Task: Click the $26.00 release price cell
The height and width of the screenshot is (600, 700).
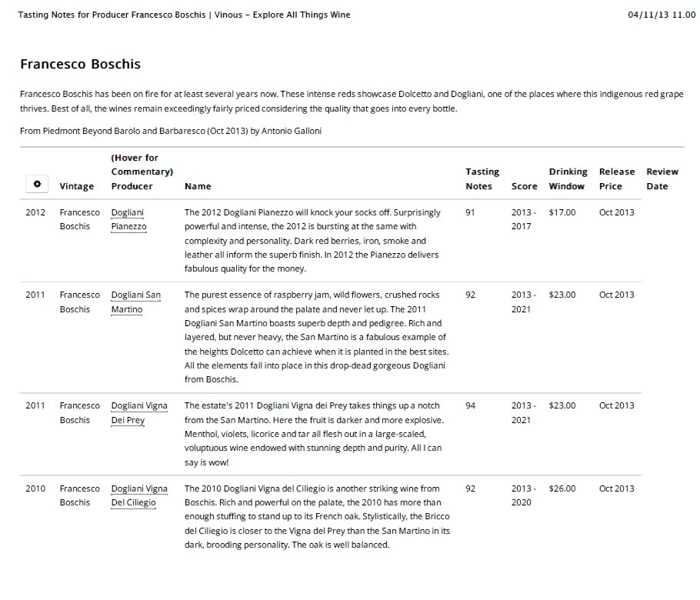Action: [562, 488]
